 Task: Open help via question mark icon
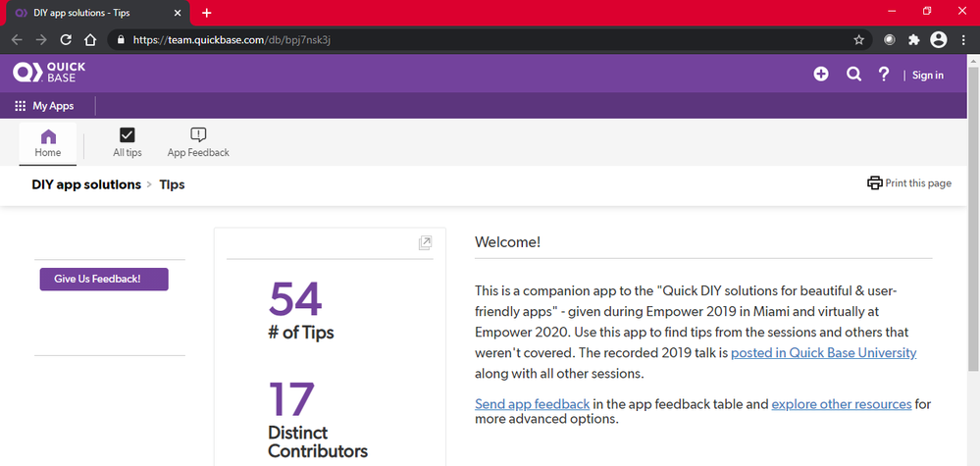(884, 75)
